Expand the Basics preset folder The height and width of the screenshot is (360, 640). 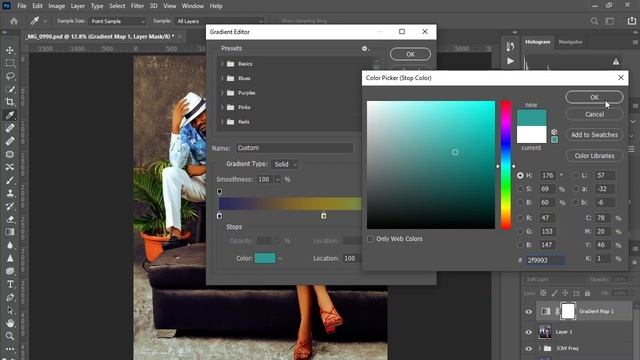pos(222,64)
